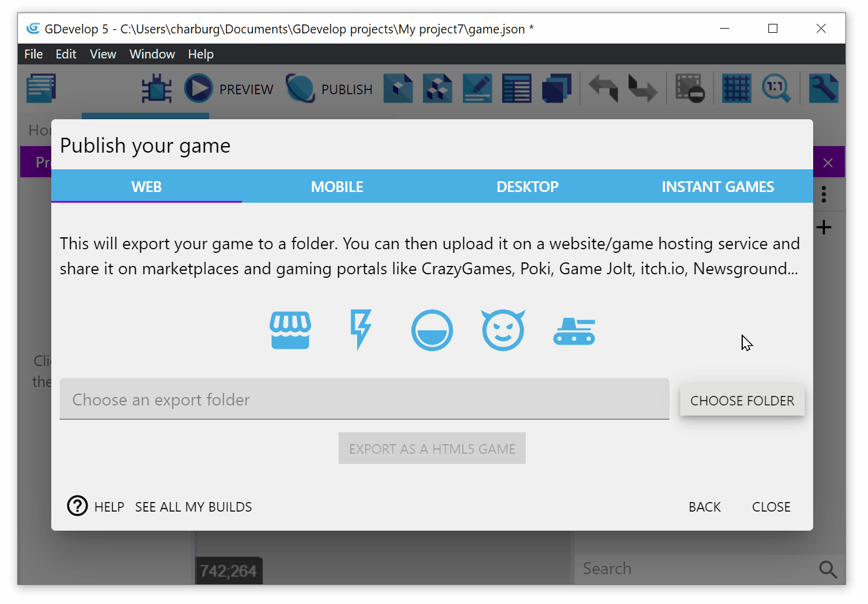Click the undo arrow icon
868x604 pixels.
pos(603,89)
